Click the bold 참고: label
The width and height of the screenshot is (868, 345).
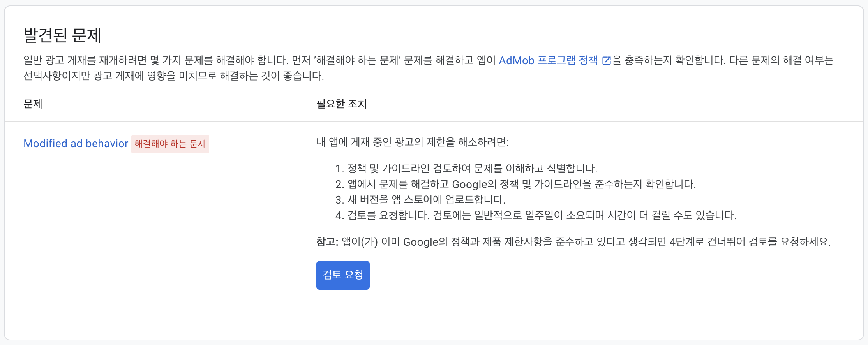[327, 242]
